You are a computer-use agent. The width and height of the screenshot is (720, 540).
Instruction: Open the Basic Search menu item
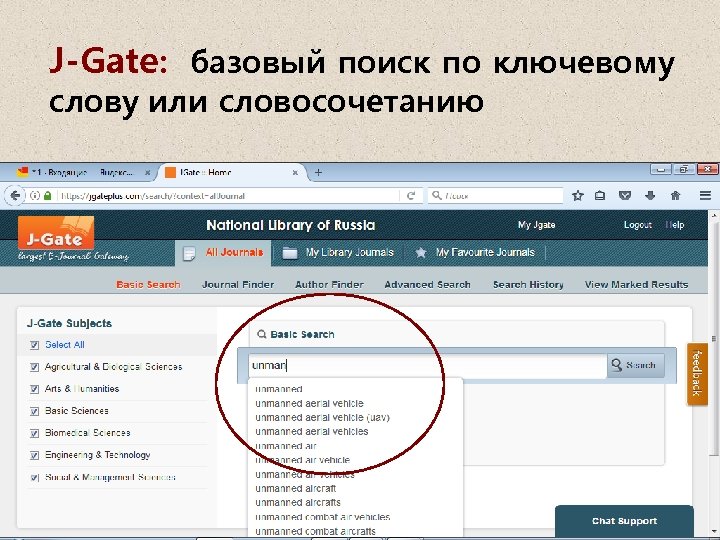[148, 284]
